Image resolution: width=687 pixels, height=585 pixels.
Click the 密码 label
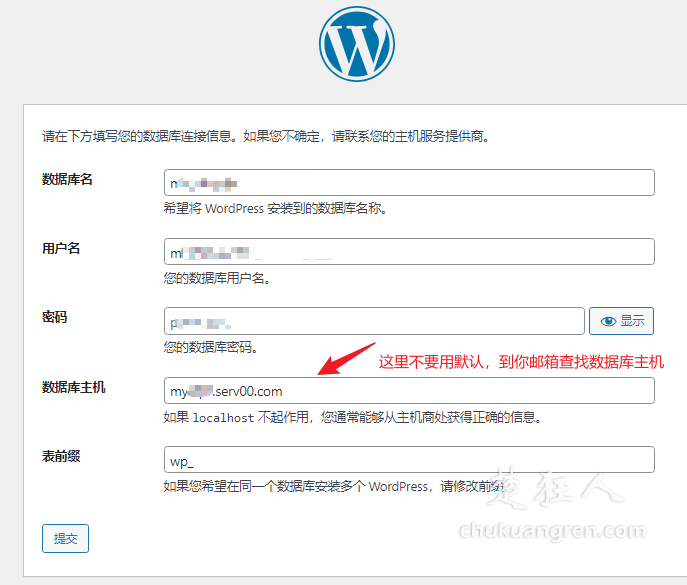(x=54, y=317)
